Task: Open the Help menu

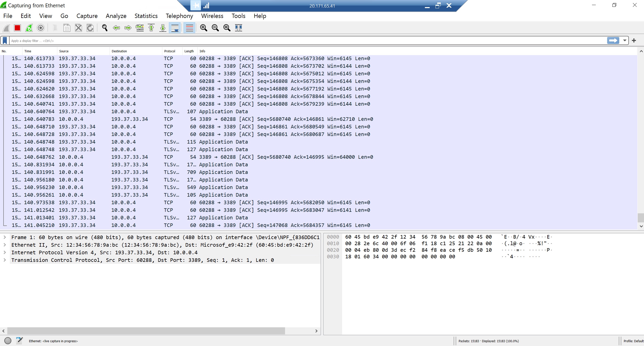Action: point(260,16)
